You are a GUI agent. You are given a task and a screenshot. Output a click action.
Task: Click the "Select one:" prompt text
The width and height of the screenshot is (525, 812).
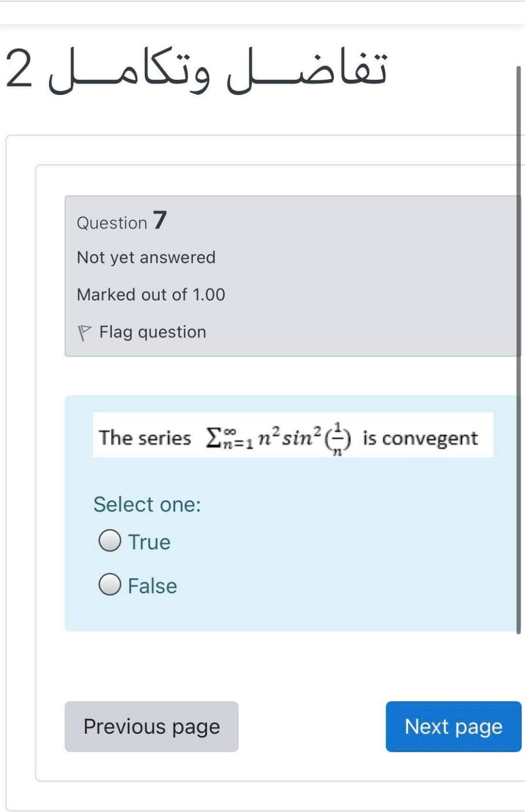(x=147, y=504)
